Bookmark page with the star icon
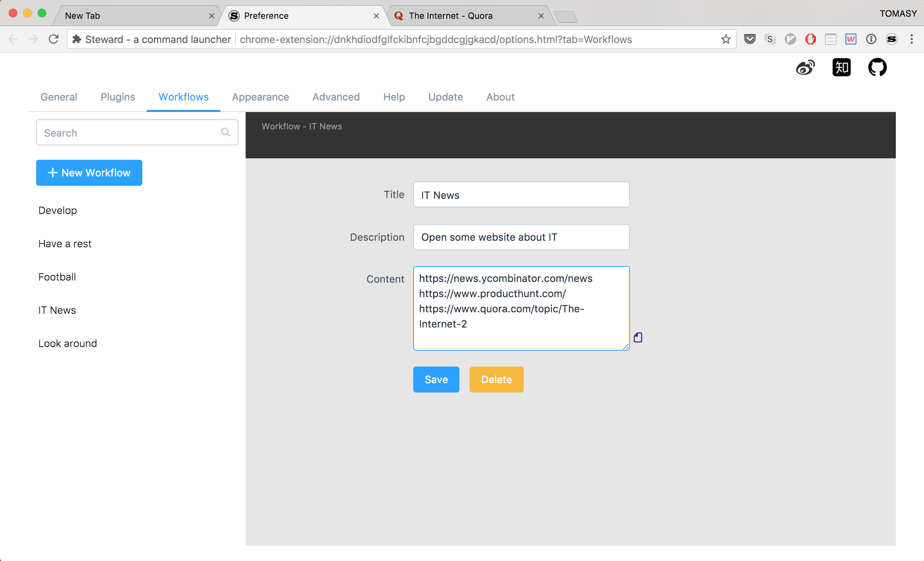 click(x=726, y=39)
